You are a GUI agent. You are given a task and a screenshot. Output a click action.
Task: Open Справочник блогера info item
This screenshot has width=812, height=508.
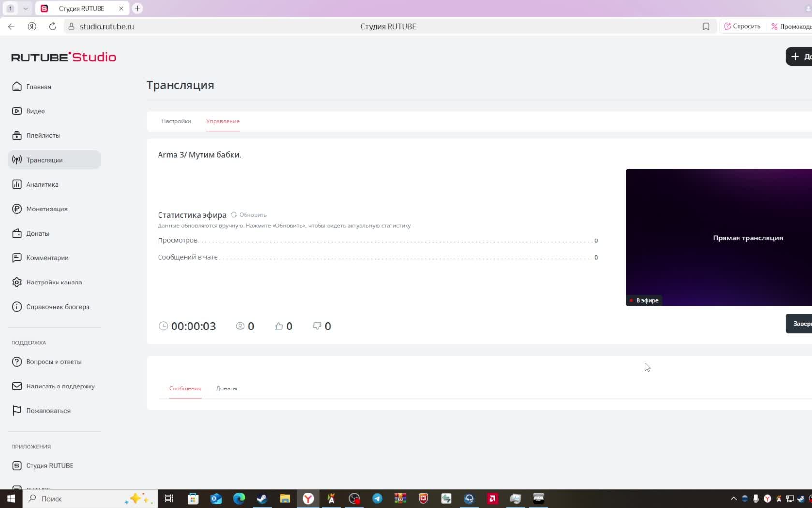tap(58, 307)
